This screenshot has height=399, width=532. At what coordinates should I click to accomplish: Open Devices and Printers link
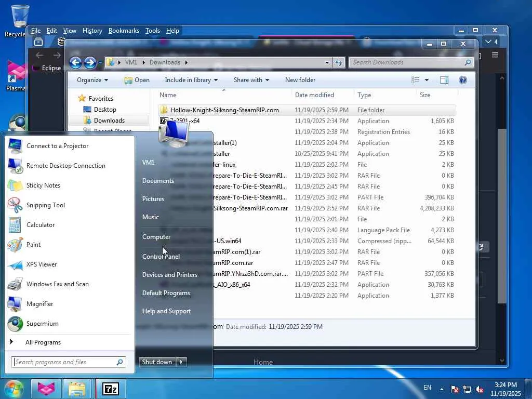tap(170, 274)
